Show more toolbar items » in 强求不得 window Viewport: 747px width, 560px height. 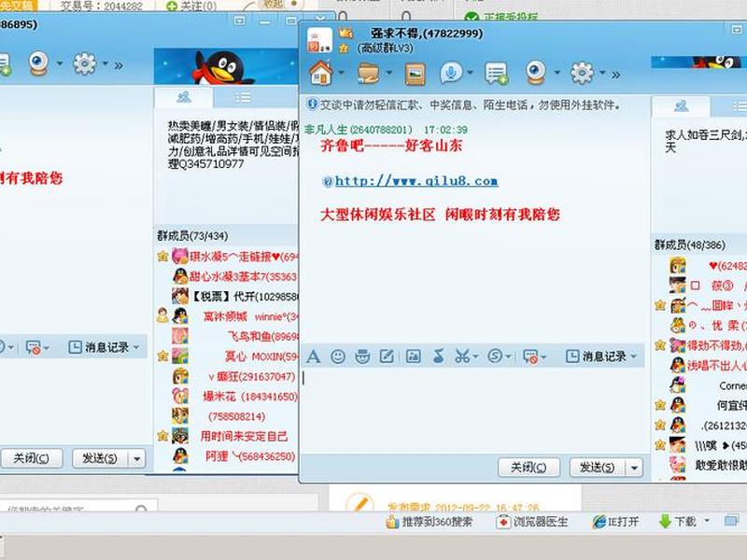coord(616,75)
